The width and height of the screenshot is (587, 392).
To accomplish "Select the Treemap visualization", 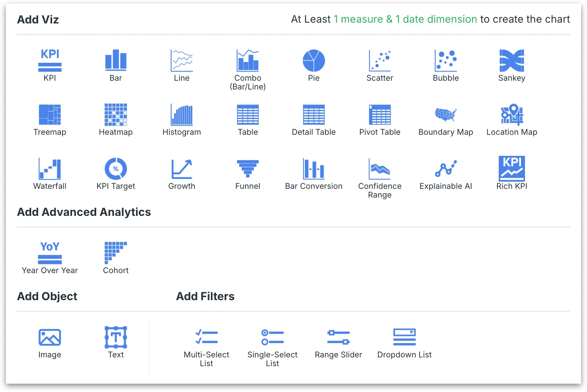I will click(50, 115).
